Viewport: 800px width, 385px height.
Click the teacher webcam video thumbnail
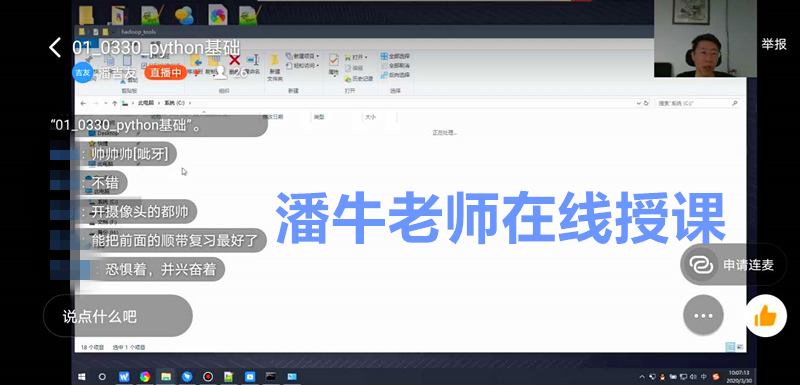(x=705, y=38)
